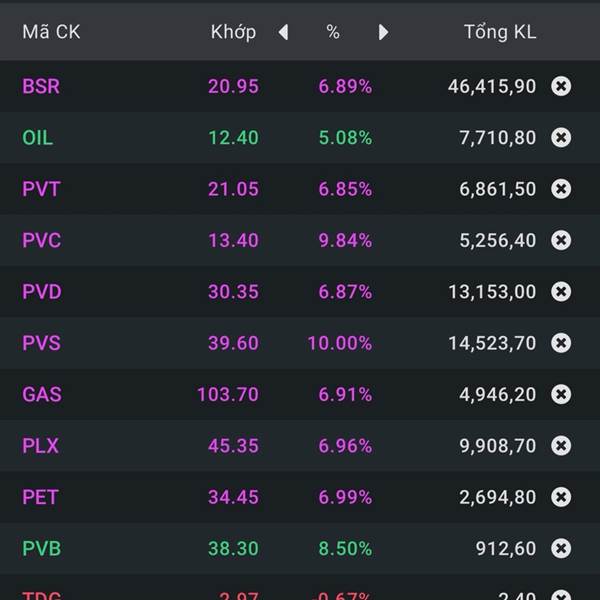Switch to next column with right arrow
600x600 pixels.
383,32
